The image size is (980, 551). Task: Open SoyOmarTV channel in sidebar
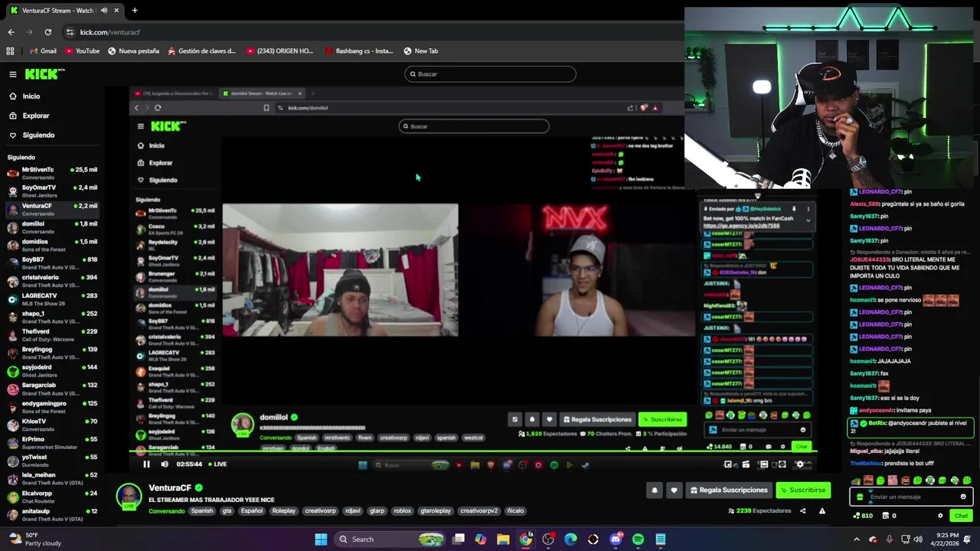click(52, 191)
